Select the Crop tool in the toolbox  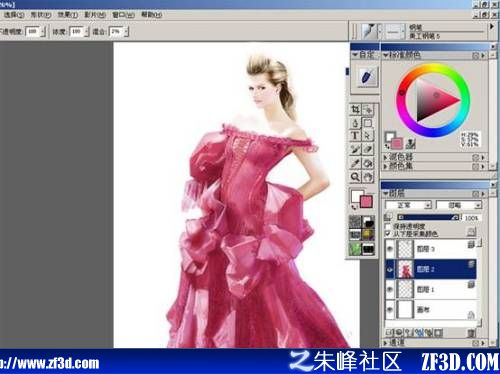click(355, 110)
